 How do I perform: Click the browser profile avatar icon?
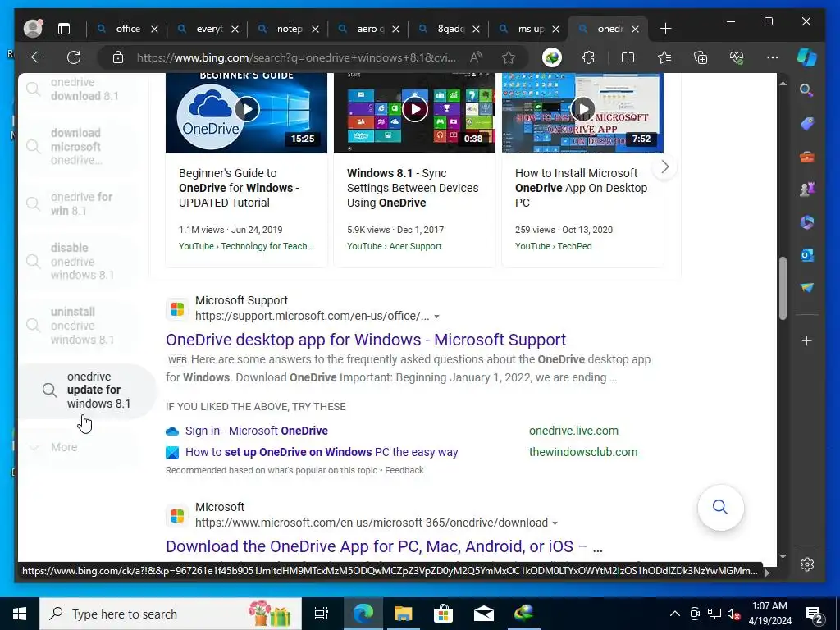click(33, 29)
